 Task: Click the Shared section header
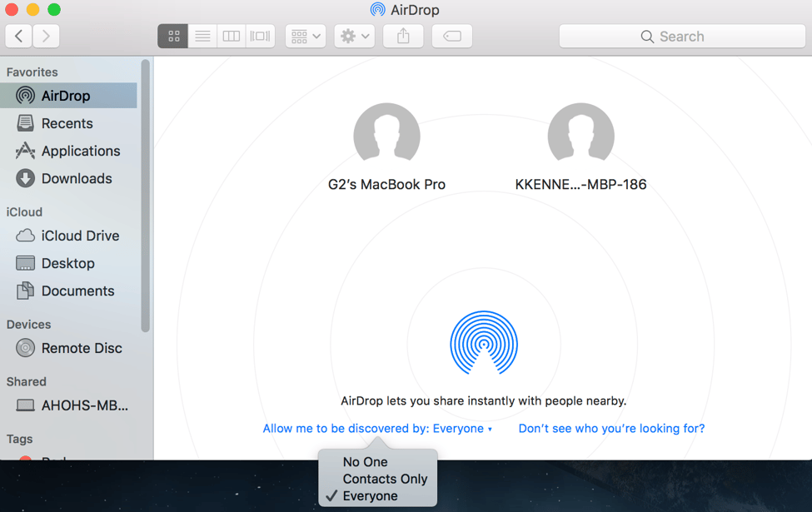pyautogui.click(x=27, y=381)
